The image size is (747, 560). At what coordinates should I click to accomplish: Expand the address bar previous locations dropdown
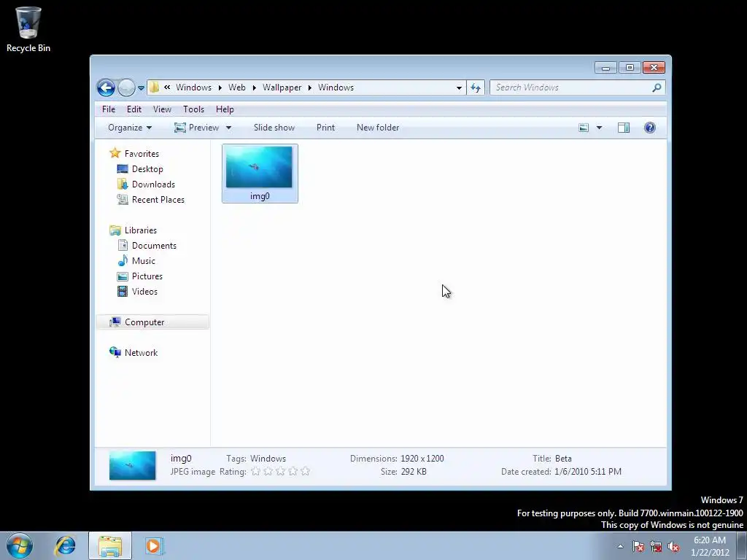click(x=459, y=87)
